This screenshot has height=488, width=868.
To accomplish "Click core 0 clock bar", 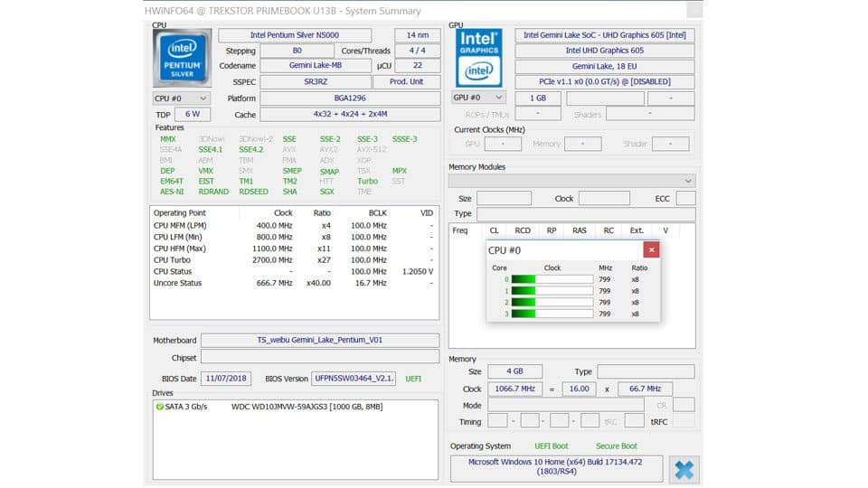I will point(552,279).
